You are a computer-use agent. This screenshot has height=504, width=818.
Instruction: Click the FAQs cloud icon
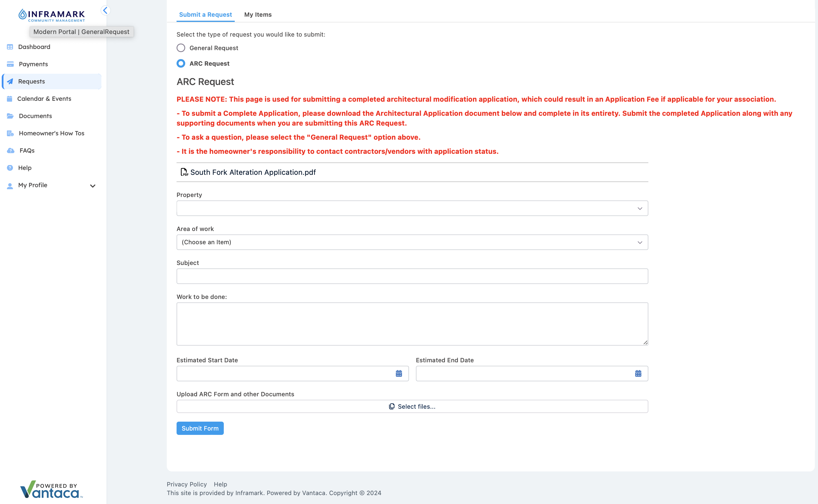click(11, 151)
